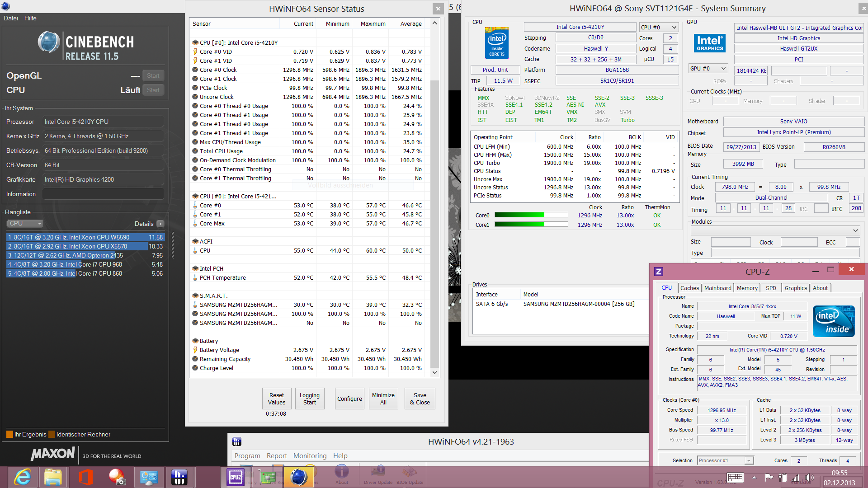
Task: Toggle the ranking Details arrow
Action: (160, 224)
